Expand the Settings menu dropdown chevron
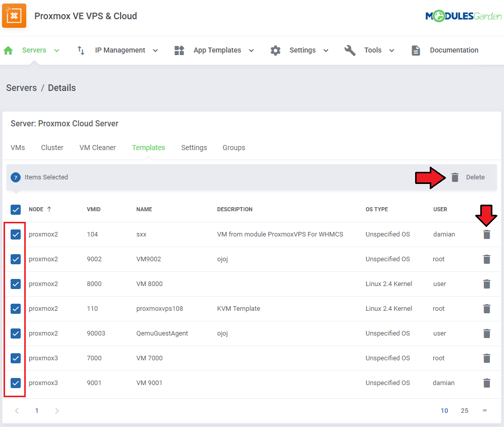 click(326, 51)
